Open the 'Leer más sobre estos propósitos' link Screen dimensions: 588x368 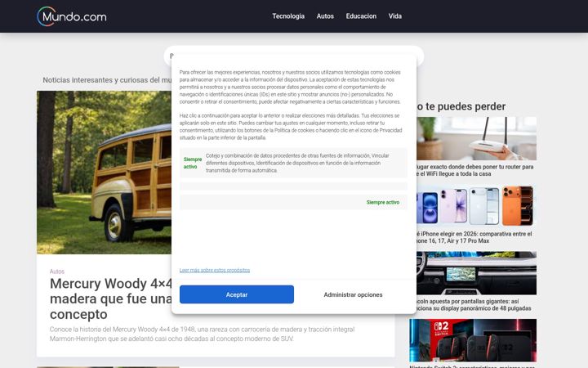point(215,270)
